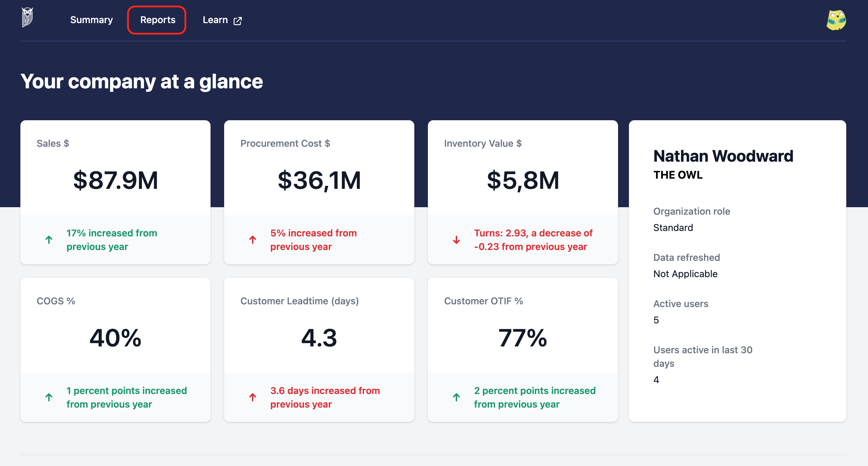This screenshot has width=868, height=466.
Task: Click the 'Data refreshed' label
Action: (x=687, y=257)
